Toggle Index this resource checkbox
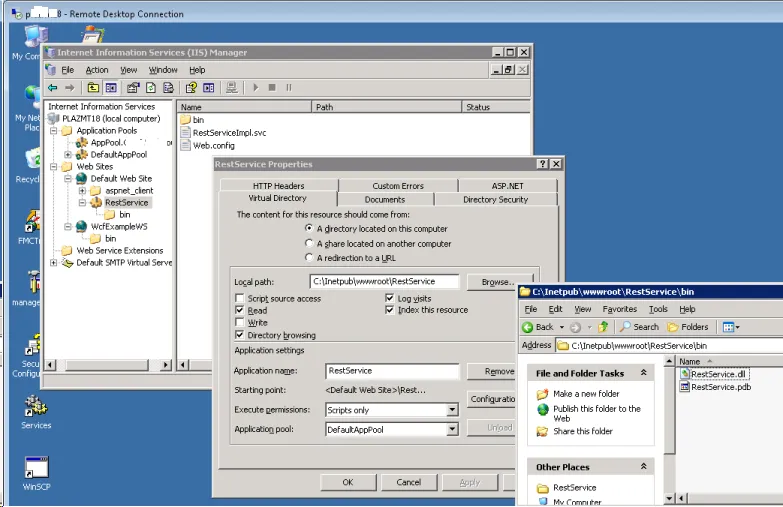The height and width of the screenshot is (507, 783). click(390, 310)
